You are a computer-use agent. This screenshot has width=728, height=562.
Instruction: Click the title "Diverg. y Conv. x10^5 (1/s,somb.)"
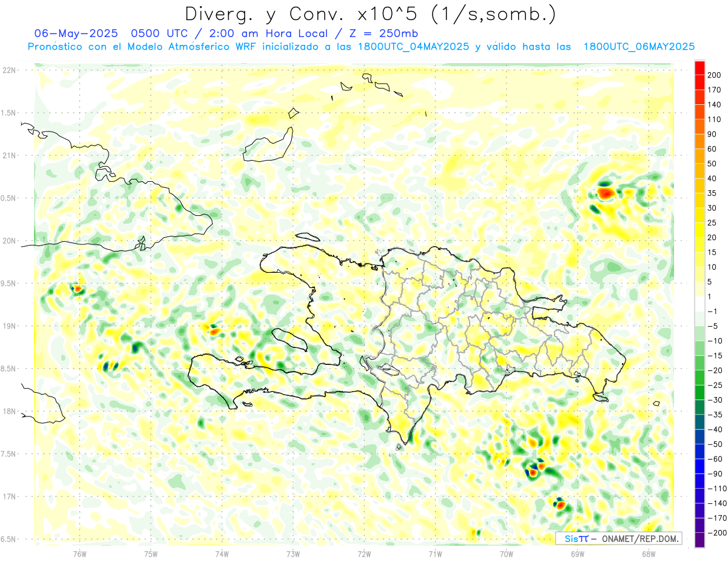pos(370,14)
